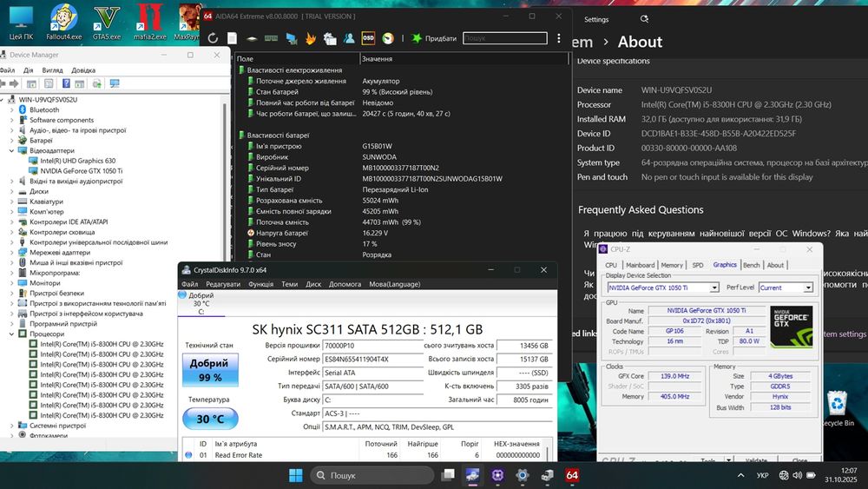Open the Display Device Selection dropdown
Viewport: 868px width, 489px height.
664,287
